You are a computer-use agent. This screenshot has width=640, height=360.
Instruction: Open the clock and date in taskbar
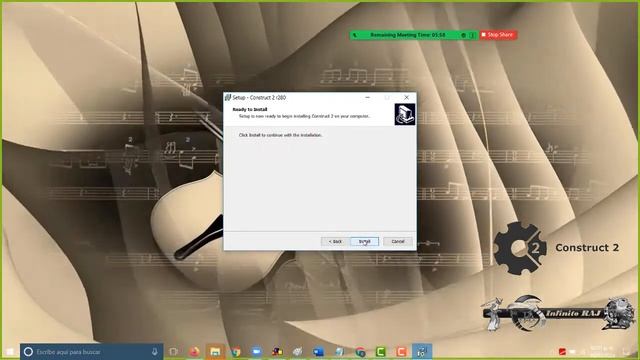[x=601, y=351]
